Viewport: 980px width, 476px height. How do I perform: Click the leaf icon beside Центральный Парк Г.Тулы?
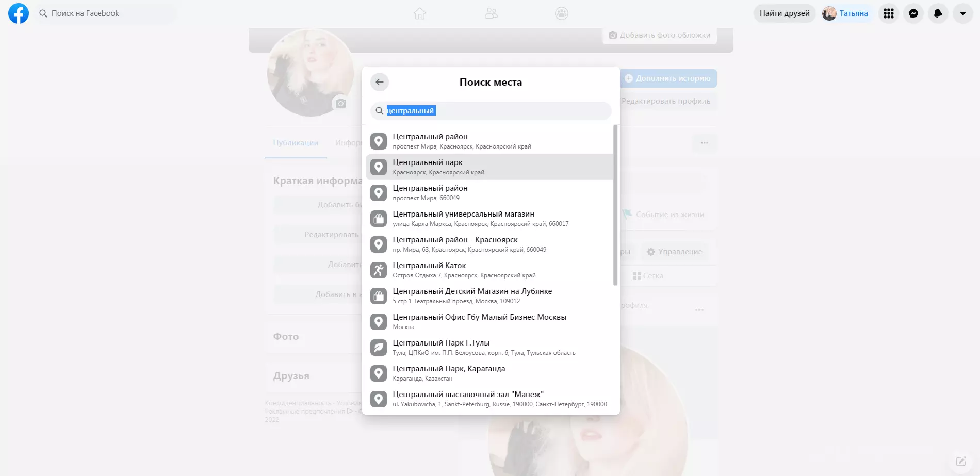coord(379,348)
